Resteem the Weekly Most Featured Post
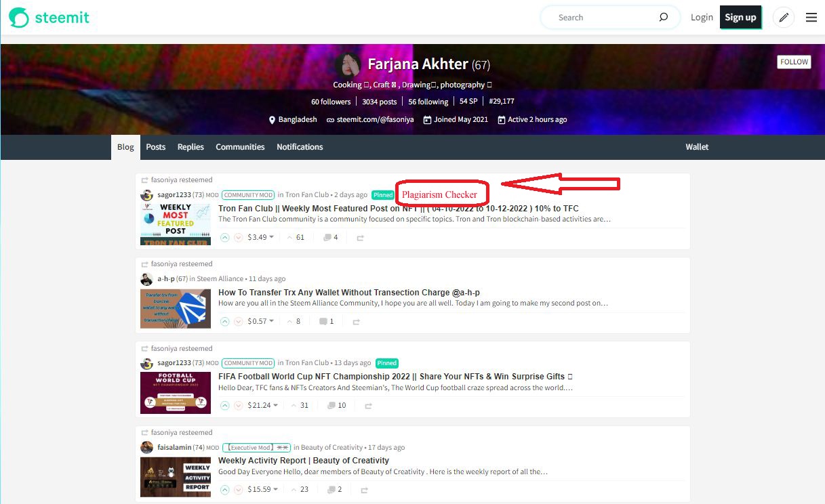The image size is (825, 504). [360, 238]
